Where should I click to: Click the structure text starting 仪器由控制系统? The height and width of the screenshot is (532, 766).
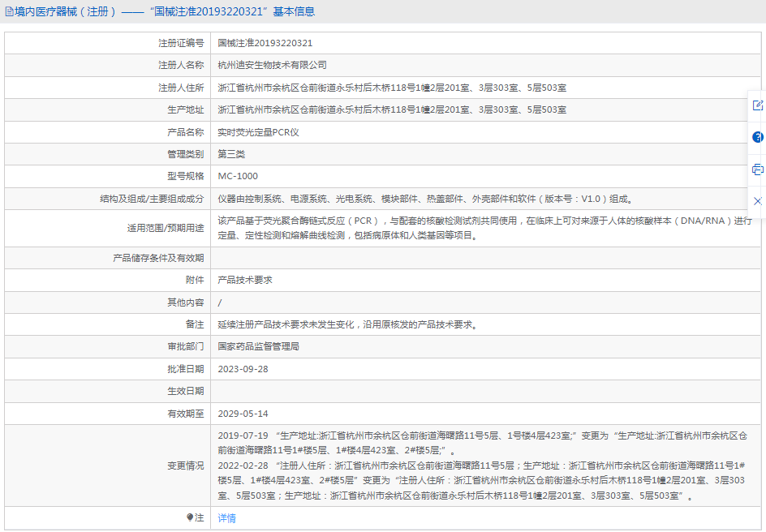425,199
